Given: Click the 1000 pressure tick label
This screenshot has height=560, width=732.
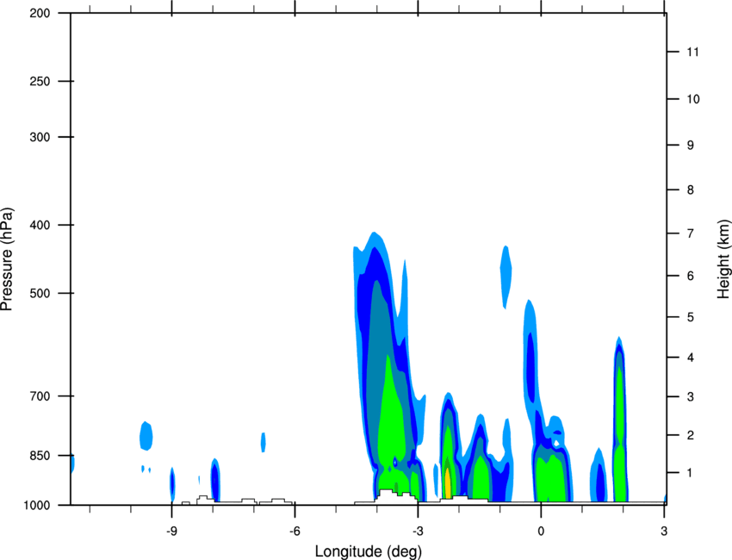Looking at the screenshot, I should click(36, 506).
